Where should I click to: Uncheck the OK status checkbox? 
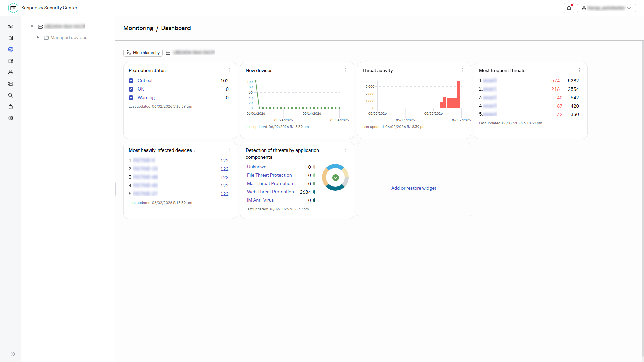click(131, 89)
